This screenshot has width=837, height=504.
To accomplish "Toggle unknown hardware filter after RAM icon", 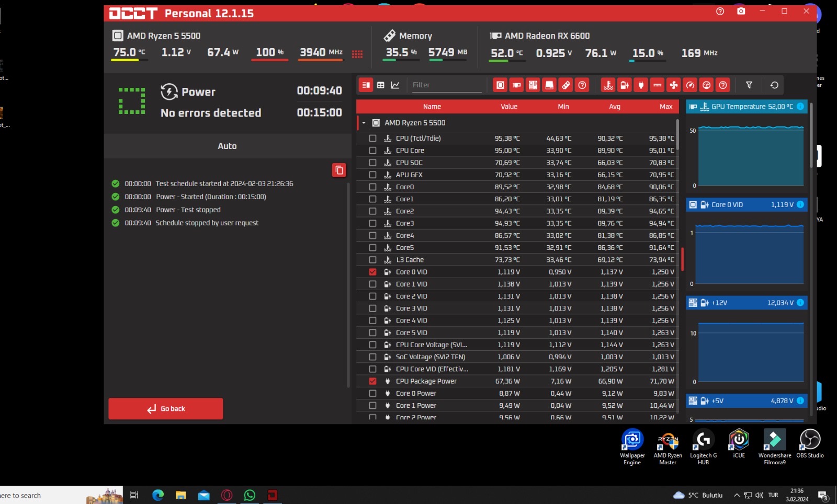I will 582,85.
